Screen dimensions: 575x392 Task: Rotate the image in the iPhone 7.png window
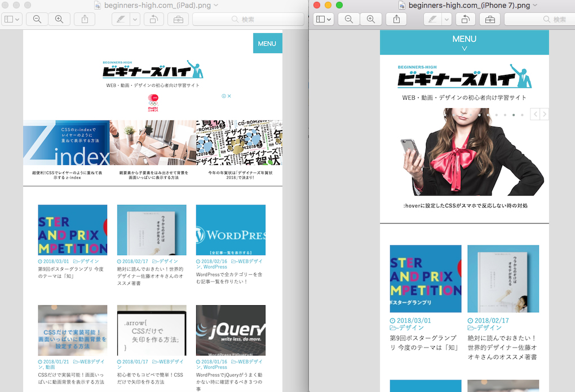coord(465,19)
